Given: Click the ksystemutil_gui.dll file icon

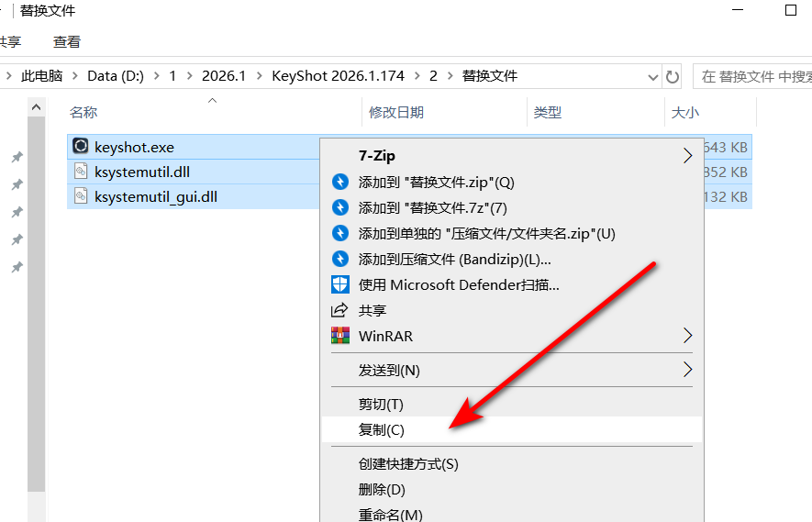Looking at the screenshot, I should [80, 196].
